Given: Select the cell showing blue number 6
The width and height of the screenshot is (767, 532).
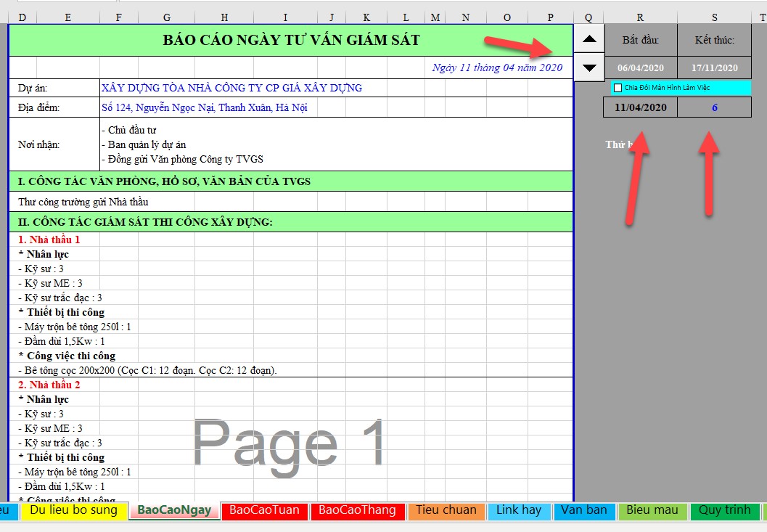Looking at the screenshot, I should pos(714,107).
